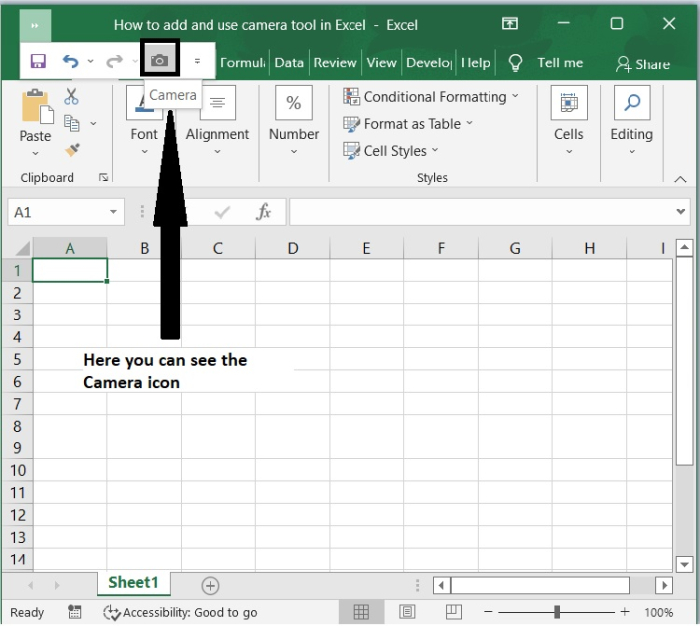Image resolution: width=700 pixels, height=626 pixels.
Task: Click the Cells group icon
Action: pyautogui.click(x=569, y=103)
